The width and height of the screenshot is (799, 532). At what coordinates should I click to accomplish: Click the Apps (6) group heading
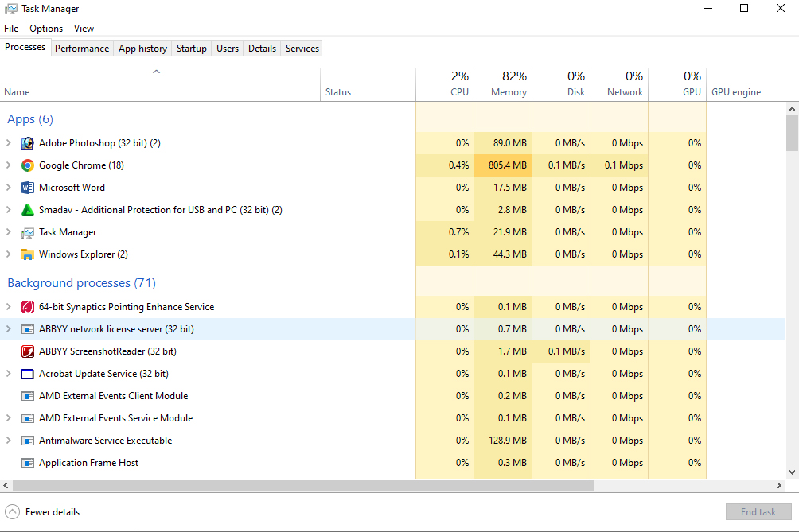(x=30, y=119)
